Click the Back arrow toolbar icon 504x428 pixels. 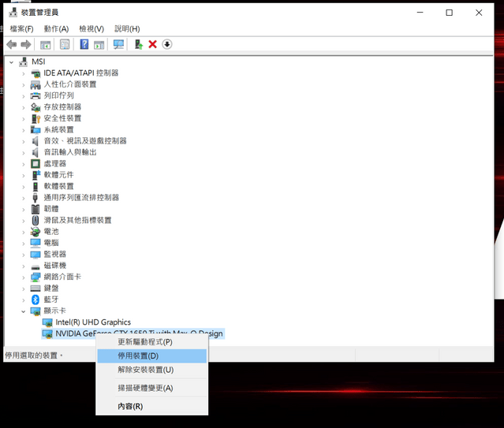coord(12,44)
